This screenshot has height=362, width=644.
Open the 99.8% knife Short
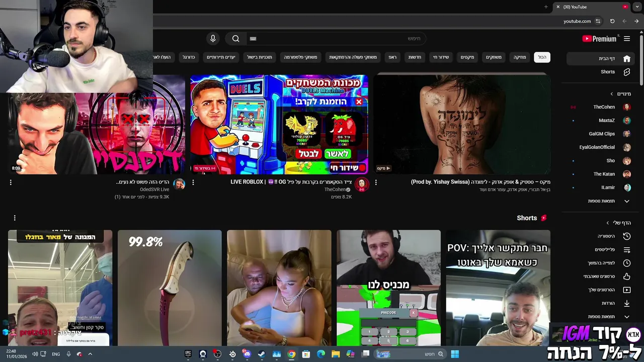[170, 288]
